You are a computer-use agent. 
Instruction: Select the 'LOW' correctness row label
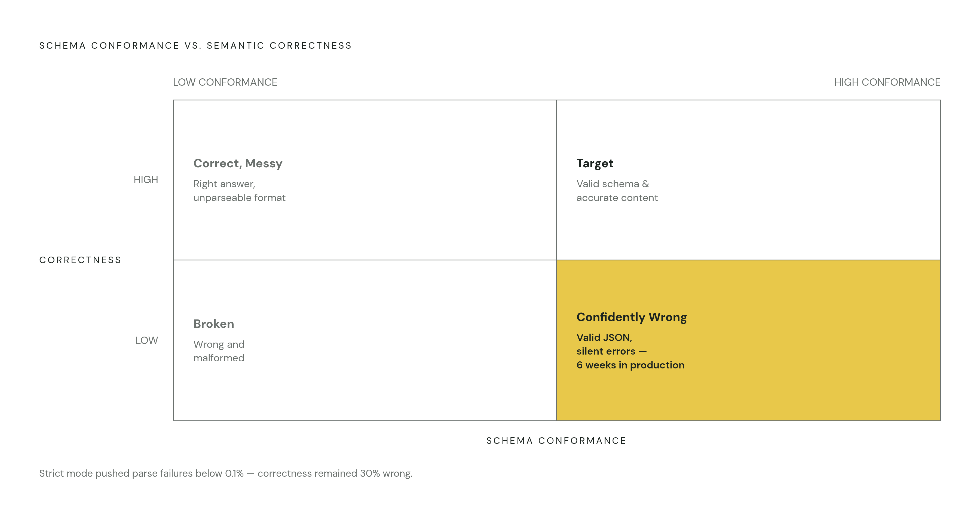pos(146,340)
